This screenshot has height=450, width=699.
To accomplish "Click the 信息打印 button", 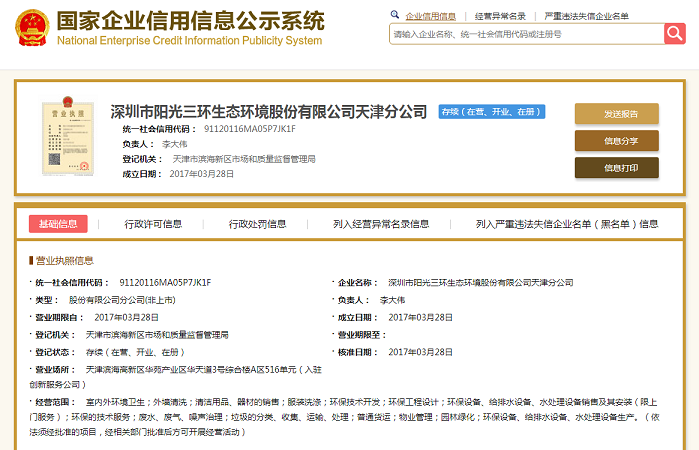I will tap(616, 168).
